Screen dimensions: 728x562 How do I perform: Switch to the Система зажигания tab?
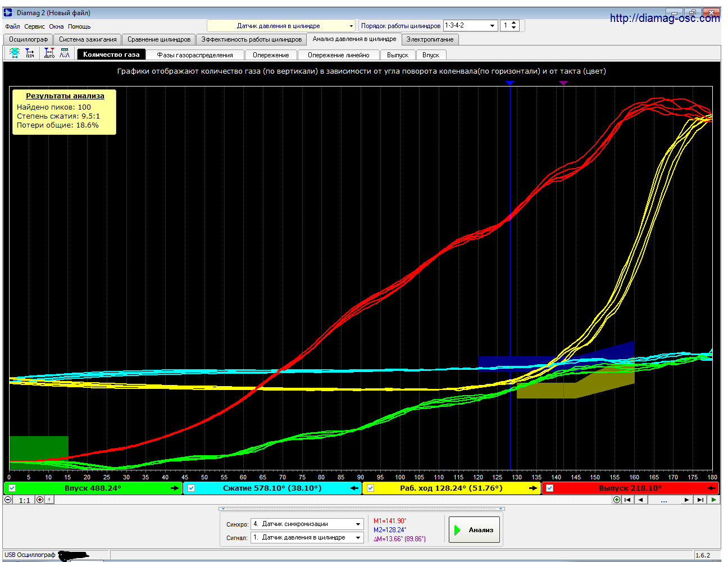[x=88, y=39]
